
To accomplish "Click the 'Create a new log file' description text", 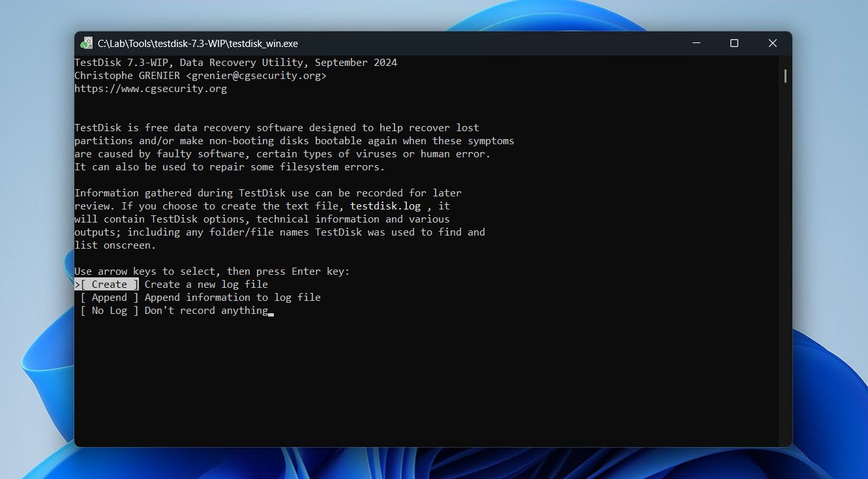I will point(205,284).
